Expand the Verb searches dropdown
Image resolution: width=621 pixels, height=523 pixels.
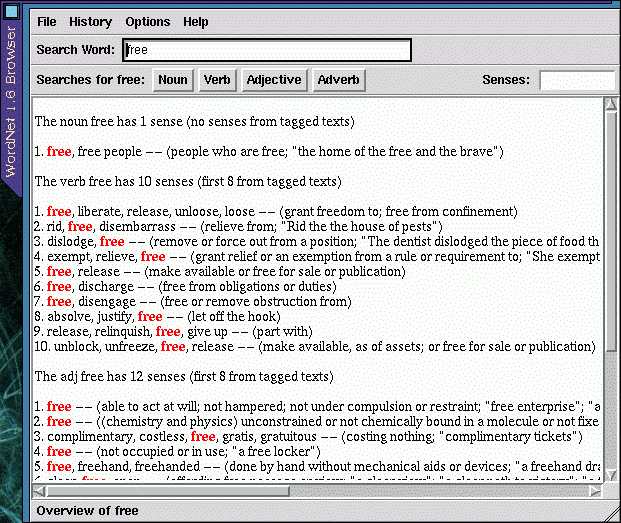[x=217, y=80]
